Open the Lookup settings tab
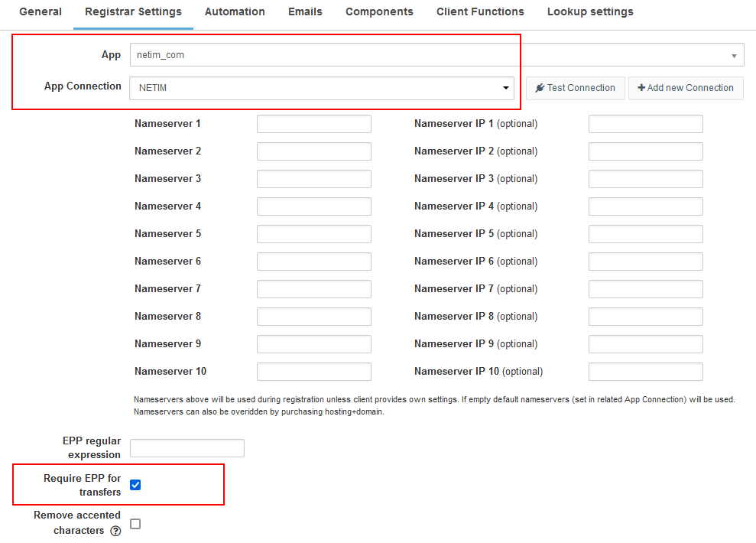756x543 pixels. (x=589, y=11)
